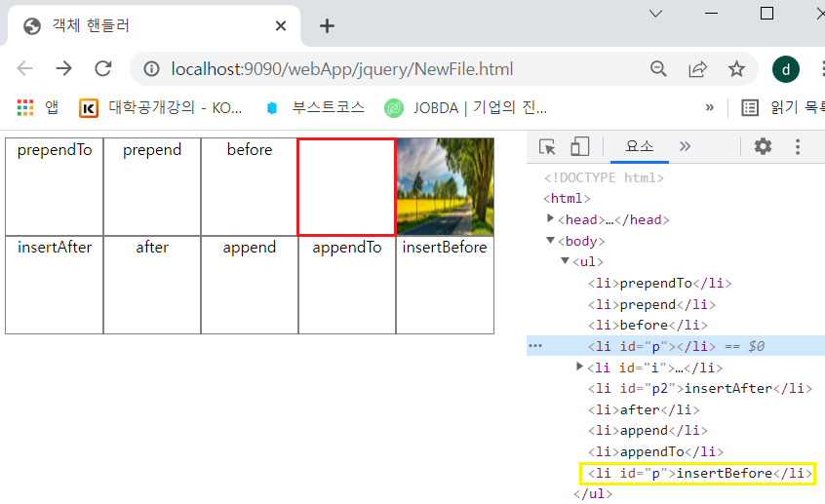Go back to the previous page
The width and height of the screenshot is (825, 504).
coord(24,68)
